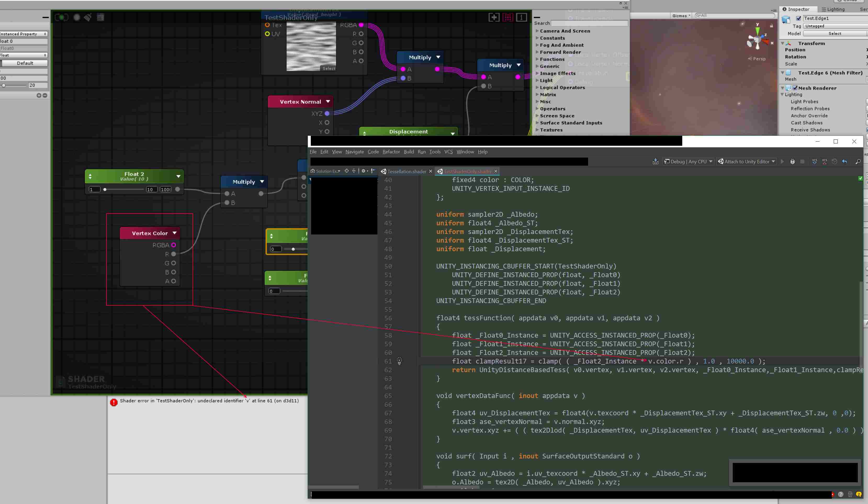Viewport: 868px width, 504px height.
Task: Click the Stop square icon in Rider toolbar
Action: (x=802, y=161)
